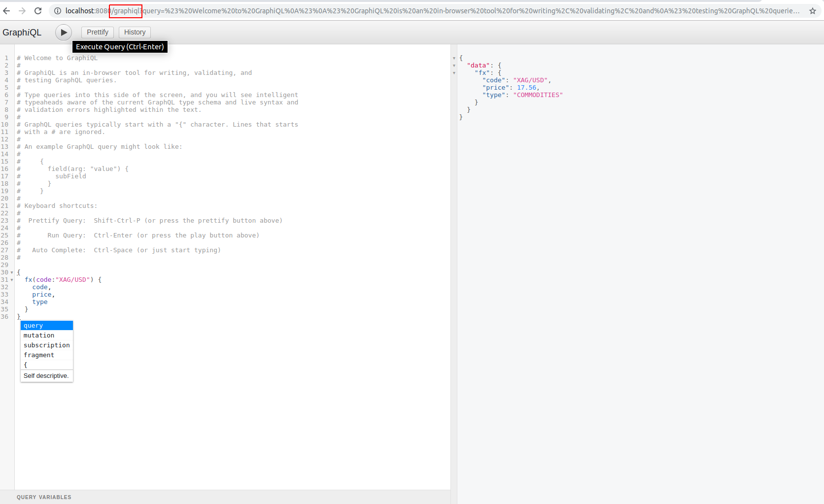Viewport: 824px width, 504px height.
Task: Click the Prettify button
Action: click(98, 32)
